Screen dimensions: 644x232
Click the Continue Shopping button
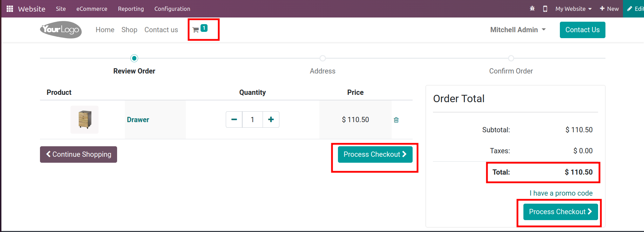[79, 154]
